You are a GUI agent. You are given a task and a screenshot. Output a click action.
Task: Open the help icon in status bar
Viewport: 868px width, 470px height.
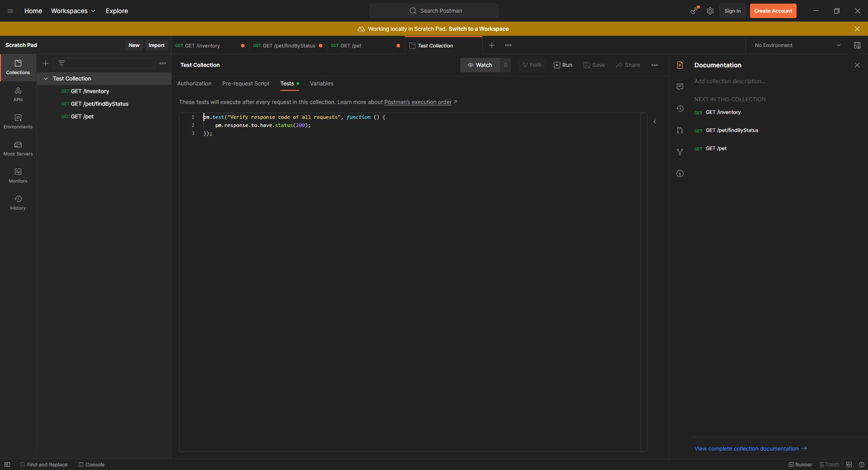[x=862, y=465]
